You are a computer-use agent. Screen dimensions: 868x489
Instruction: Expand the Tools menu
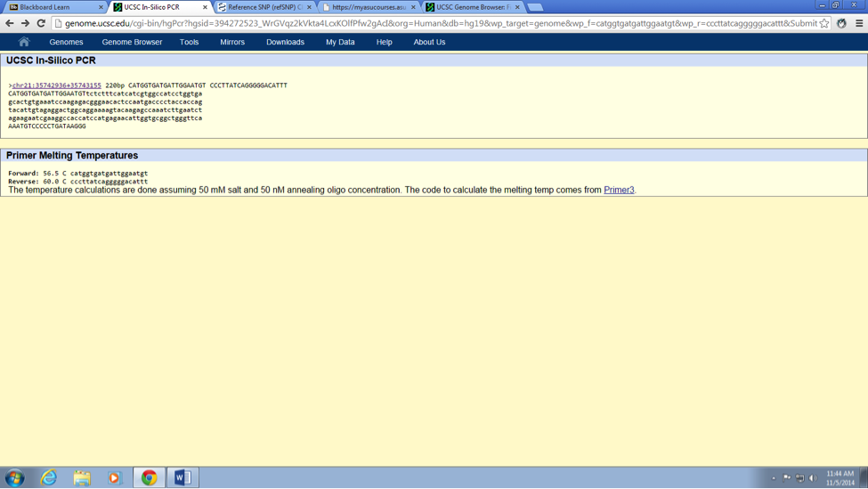pyautogui.click(x=189, y=42)
